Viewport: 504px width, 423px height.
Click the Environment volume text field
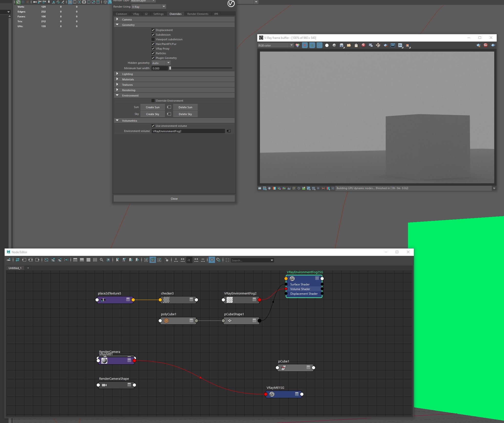click(188, 131)
